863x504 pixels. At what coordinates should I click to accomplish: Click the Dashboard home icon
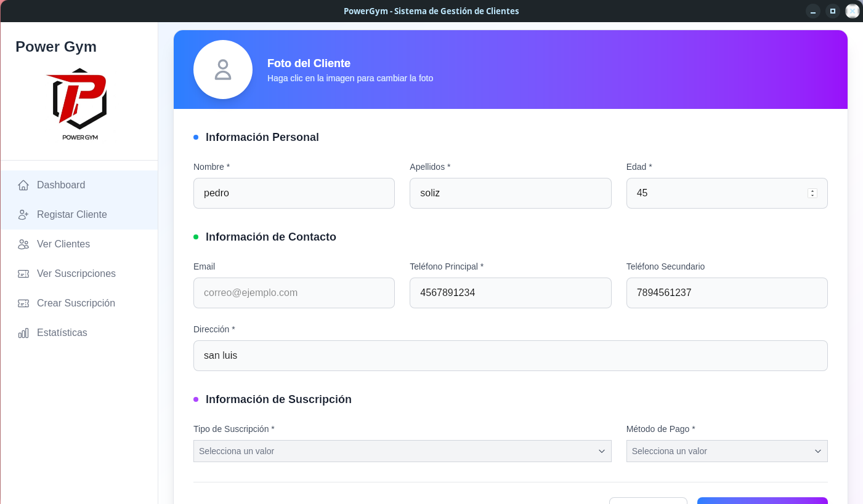(23, 185)
